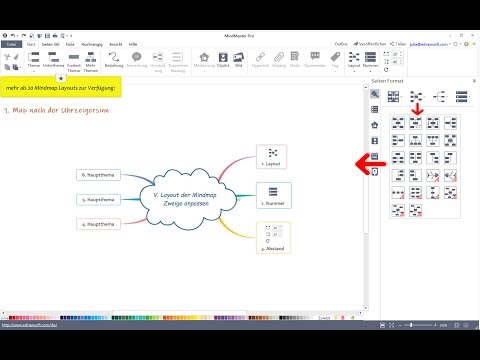Open the Thema button's dropdown arrow
Image resolution: width=480 pixels, height=360 pixels.
pyautogui.click(x=33, y=71)
